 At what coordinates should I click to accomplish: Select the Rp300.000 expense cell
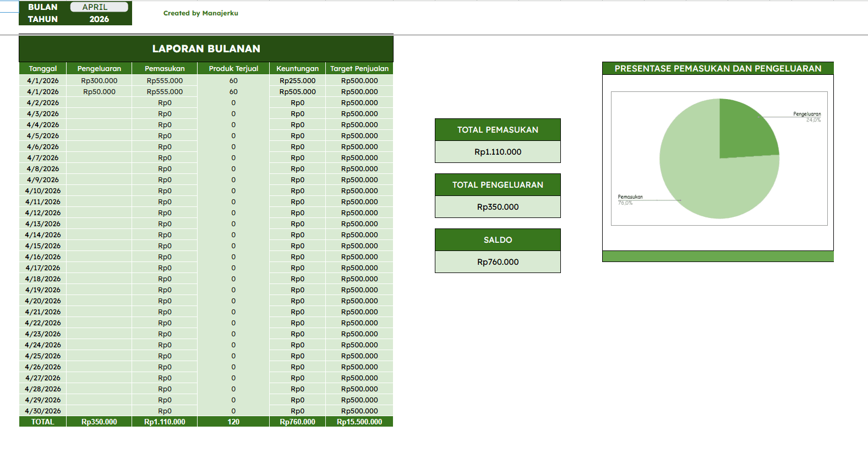pyautogui.click(x=99, y=81)
